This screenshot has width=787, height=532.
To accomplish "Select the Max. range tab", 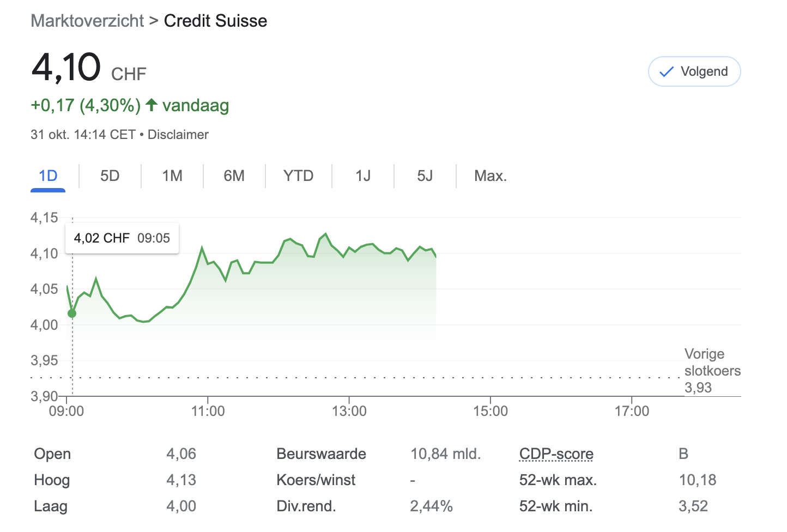I will [490, 176].
